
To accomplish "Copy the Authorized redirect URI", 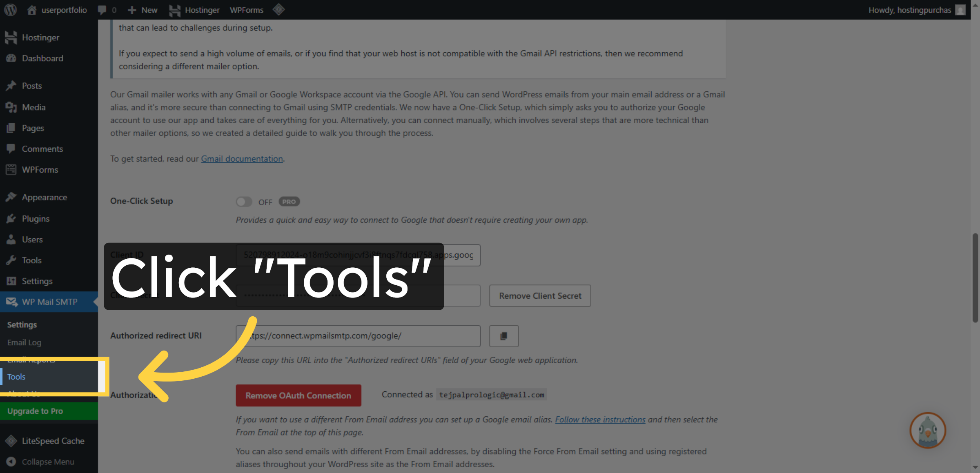I will tap(503, 336).
